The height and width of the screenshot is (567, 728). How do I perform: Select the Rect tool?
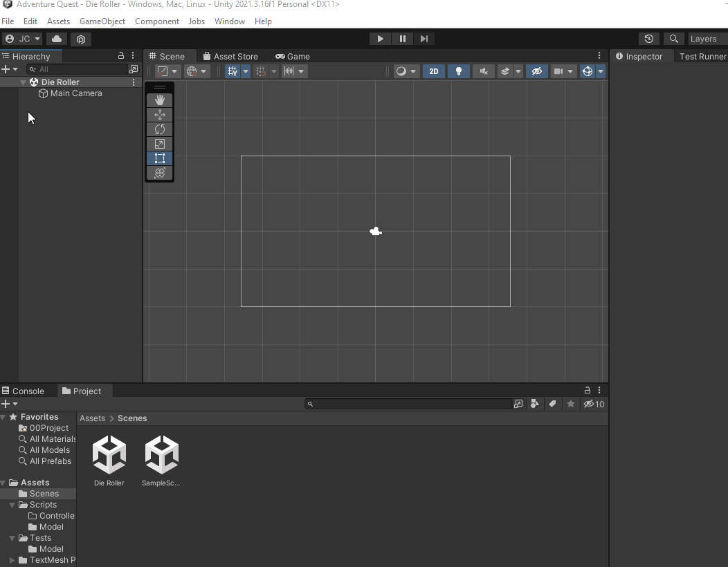click(x=159, y=158)
